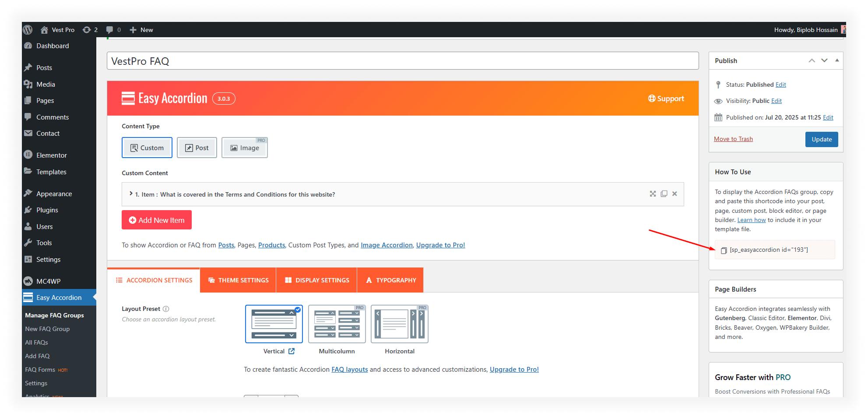Select the Post content type

click(197, 148)
